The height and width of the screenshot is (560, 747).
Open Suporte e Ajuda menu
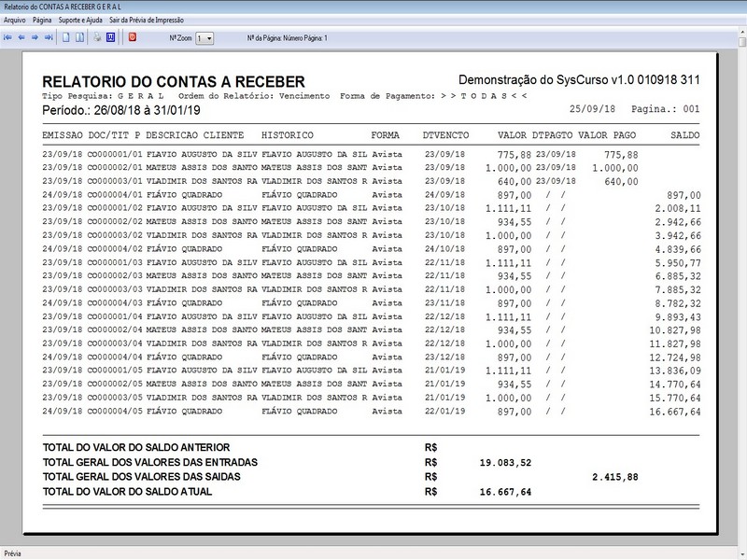pos(80,20)
